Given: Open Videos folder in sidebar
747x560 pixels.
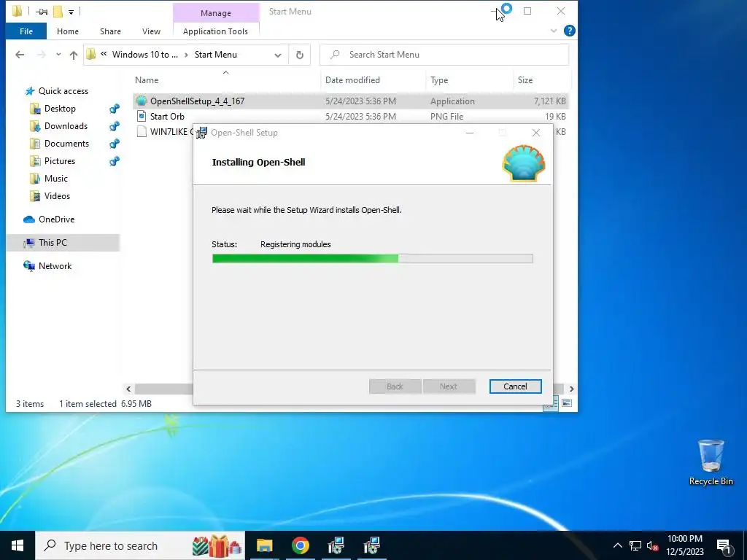Looking at the screenshot, I should (x=57, y=196).
